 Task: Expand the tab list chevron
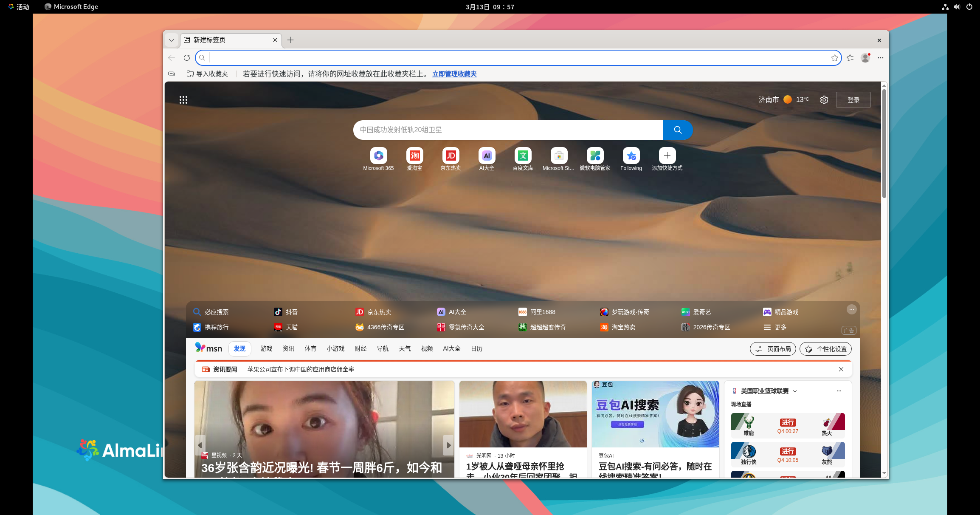(x=172, y=40)
